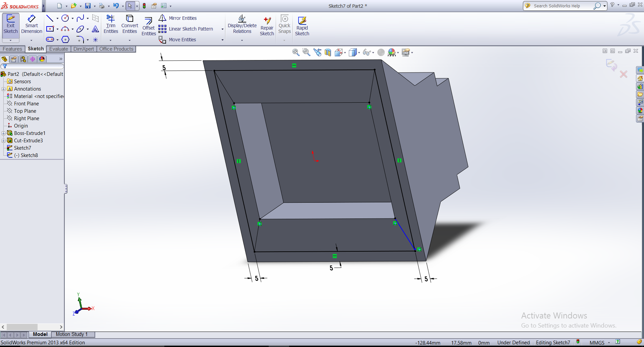Click the Rebuild traffic light icon

(144, 6)
